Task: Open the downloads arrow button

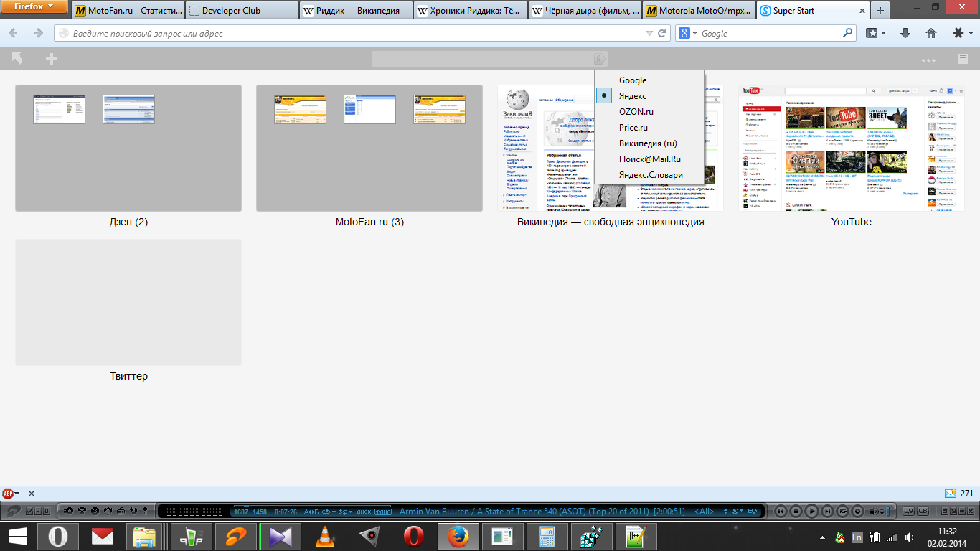Action: [x=905, y=33]
